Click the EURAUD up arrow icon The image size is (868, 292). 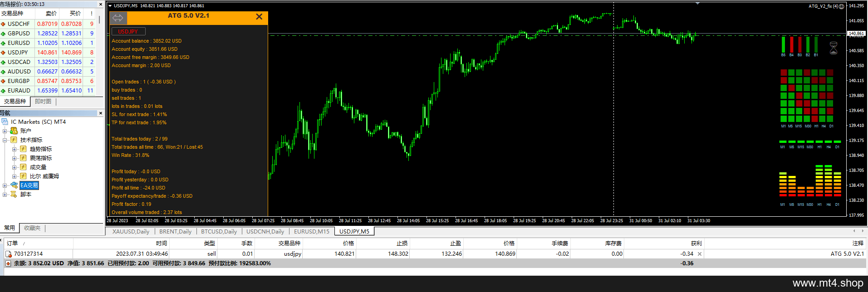(3, 91)
